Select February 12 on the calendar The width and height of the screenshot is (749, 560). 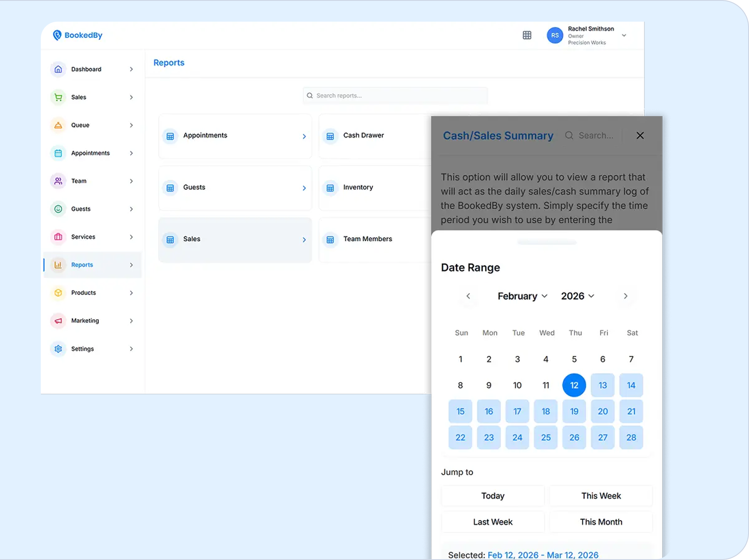click(574, 385)
